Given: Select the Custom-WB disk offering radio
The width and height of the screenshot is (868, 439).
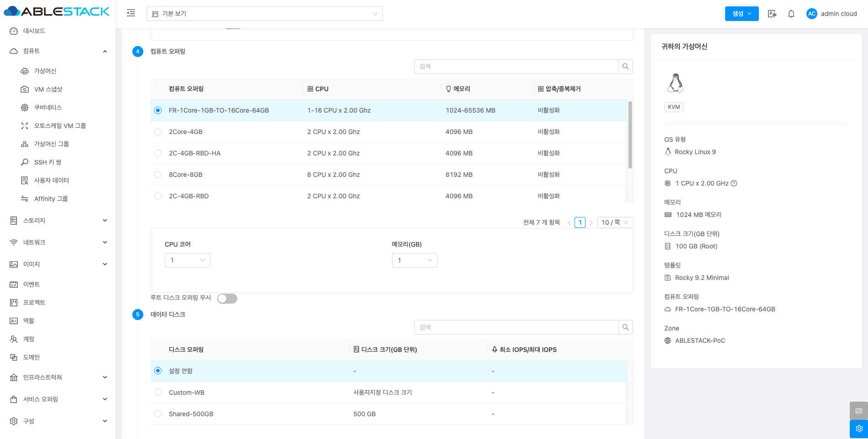Looking at the screenshot, I should [x=158, y=393].
